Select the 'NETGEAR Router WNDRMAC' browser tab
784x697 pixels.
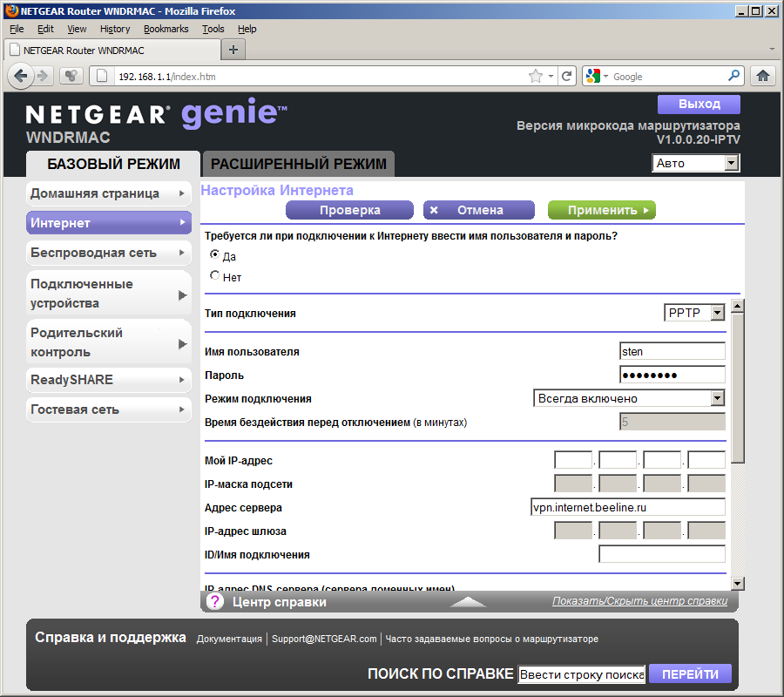112,50
